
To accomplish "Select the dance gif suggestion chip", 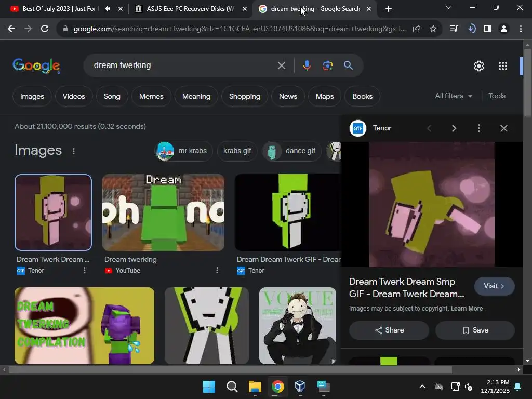I will [292, 151].
